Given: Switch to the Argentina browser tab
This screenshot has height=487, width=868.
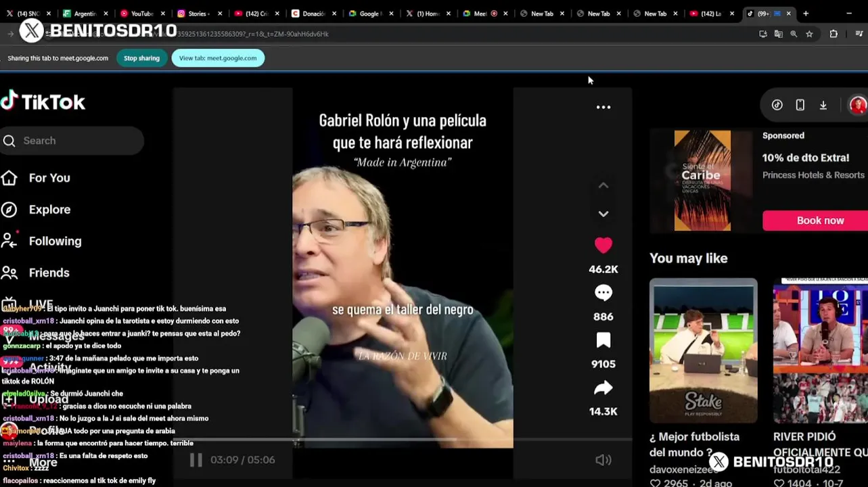Looking at the screenshot, I should click(x=86, y=14).
